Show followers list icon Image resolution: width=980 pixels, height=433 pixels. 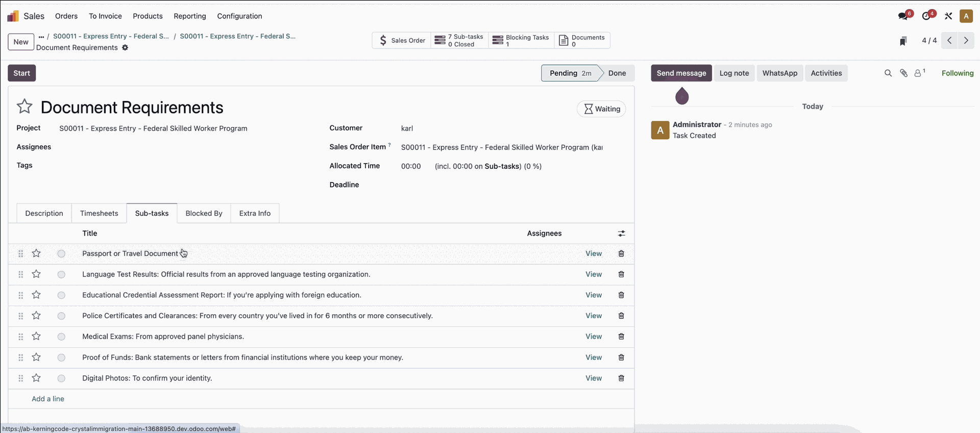[919, 73]
